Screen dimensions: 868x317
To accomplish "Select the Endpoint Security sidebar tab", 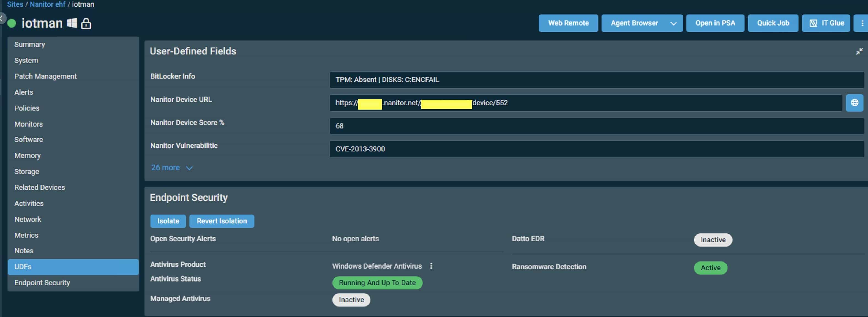I will point(42,283).
